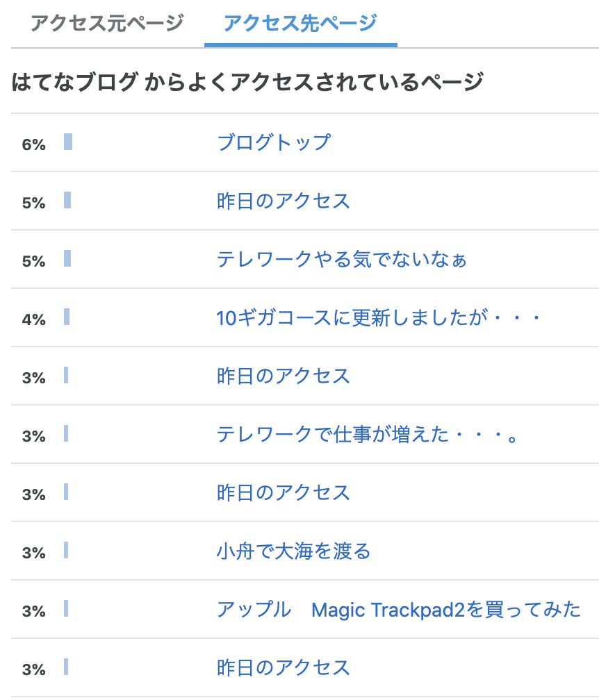Open the ブログトップ link
599x700 pixels.
[x=274, y=142]
